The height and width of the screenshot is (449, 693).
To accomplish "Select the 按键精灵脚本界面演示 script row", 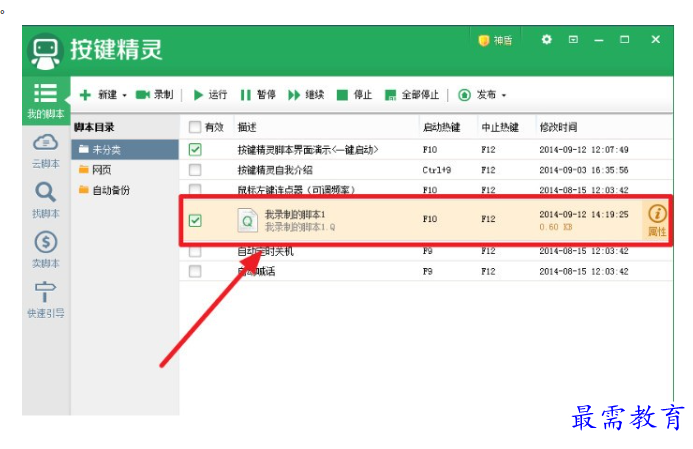I will (426, 150).
